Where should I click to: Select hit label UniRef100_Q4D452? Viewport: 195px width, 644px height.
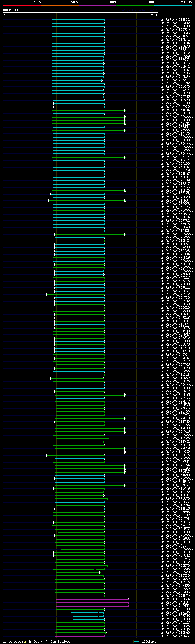(x=175, y=606)
